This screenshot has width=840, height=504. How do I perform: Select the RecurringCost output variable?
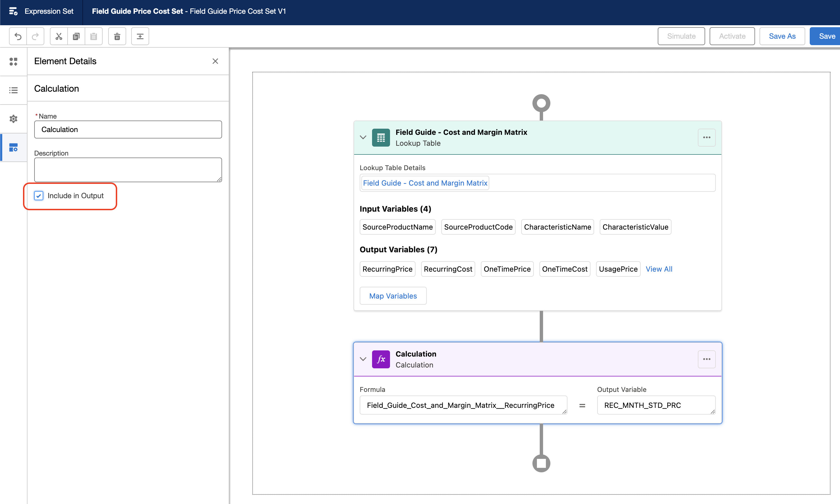pyautogui.click(x=448, y=269)
